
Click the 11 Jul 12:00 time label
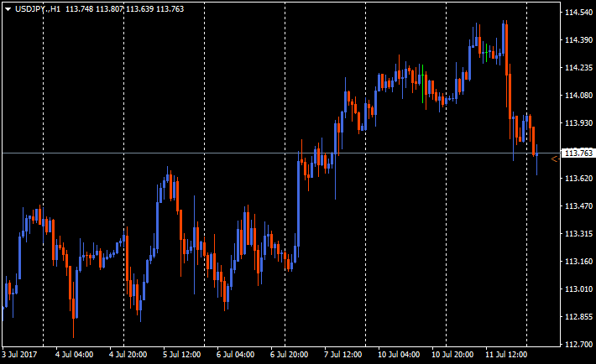coord(506,355)
